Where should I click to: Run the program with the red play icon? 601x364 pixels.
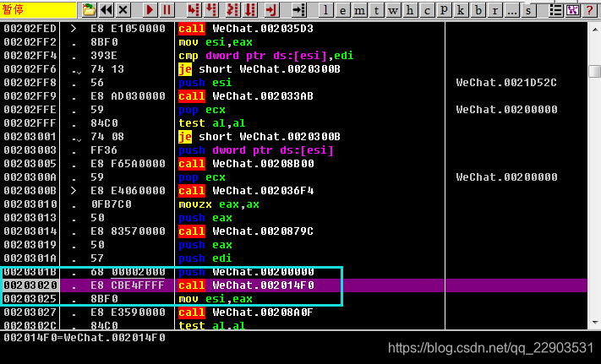coord(150,9)
